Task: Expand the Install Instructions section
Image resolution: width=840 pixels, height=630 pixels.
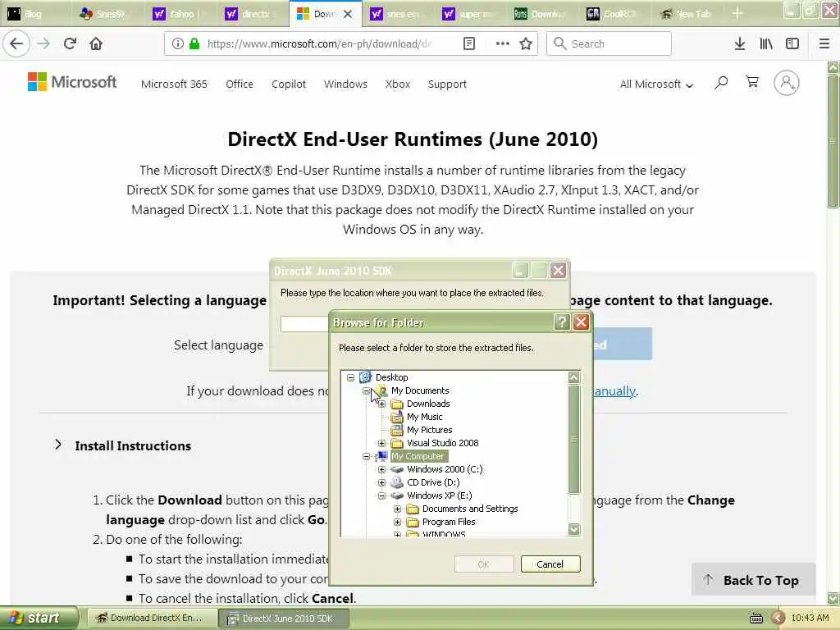Action: [123, 445]
